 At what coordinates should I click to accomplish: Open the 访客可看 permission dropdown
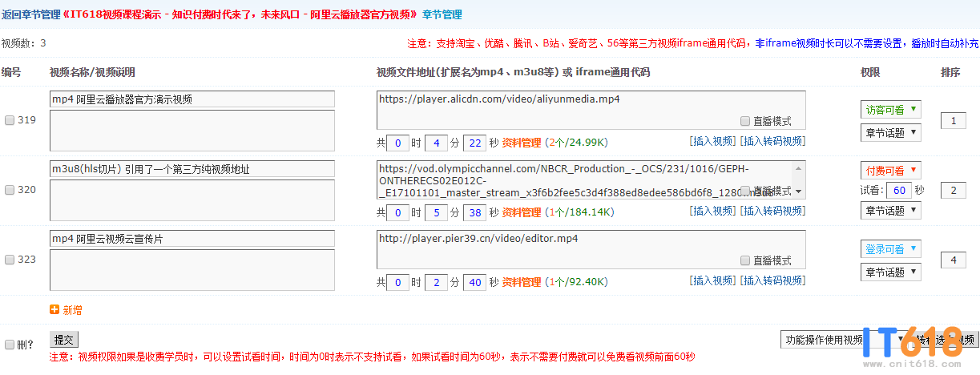tap(891, 110)
